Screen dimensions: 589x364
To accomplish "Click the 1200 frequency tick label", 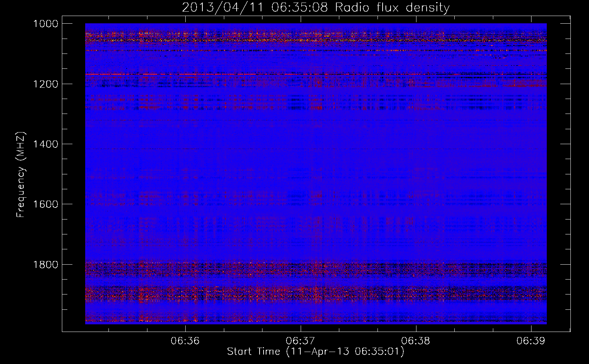I will click(46, 84).
